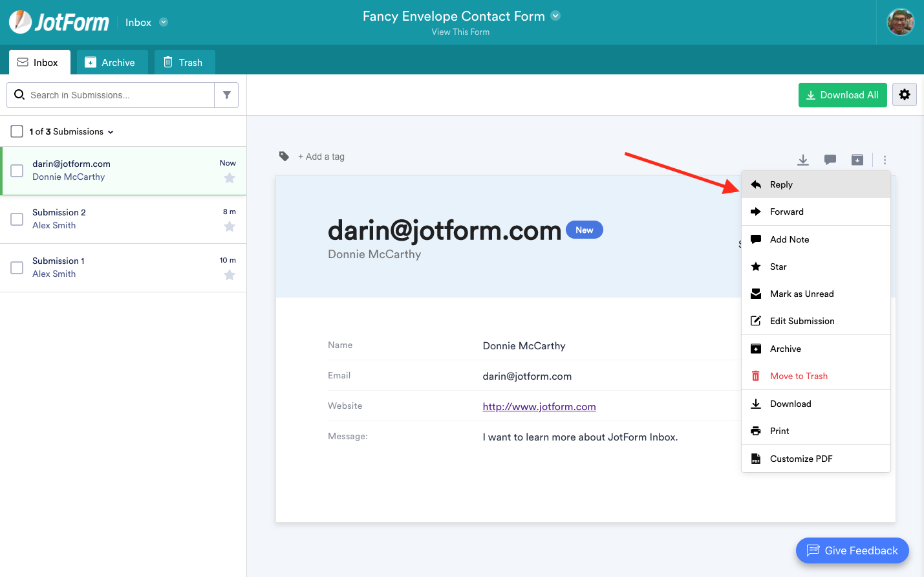Click the archive icon above submission
This screenshot has width=924, height=577.
(x=857, y=160)
